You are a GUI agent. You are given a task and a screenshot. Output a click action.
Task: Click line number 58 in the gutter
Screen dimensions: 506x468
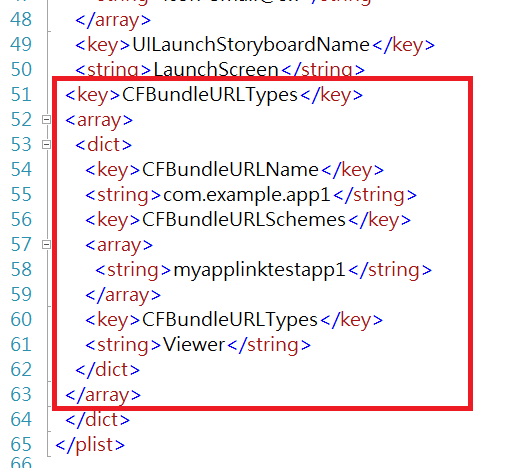[21, 270]
